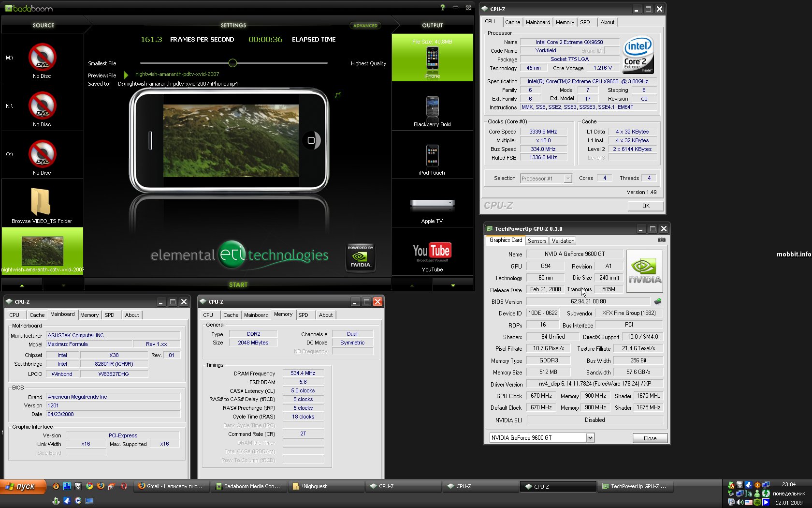Open Browse VIDEO_TS Folder icon
The width and height of the screenshot is (812, 508).
(x=41, y=201)
